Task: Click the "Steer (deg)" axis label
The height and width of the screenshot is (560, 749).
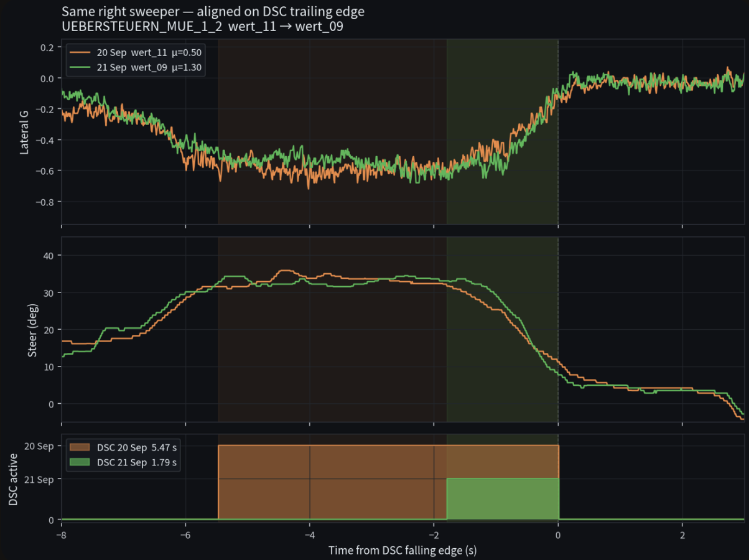Action: (33, 330)
